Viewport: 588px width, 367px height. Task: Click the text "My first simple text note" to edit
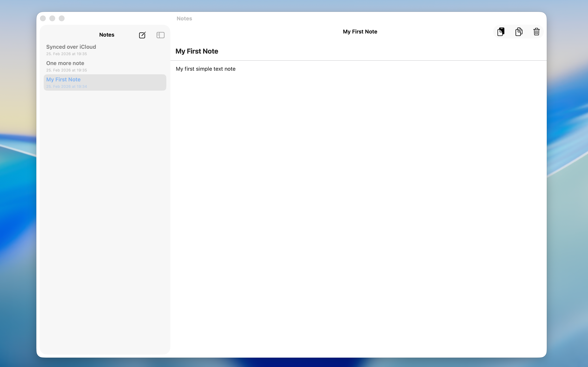[205, 69]
